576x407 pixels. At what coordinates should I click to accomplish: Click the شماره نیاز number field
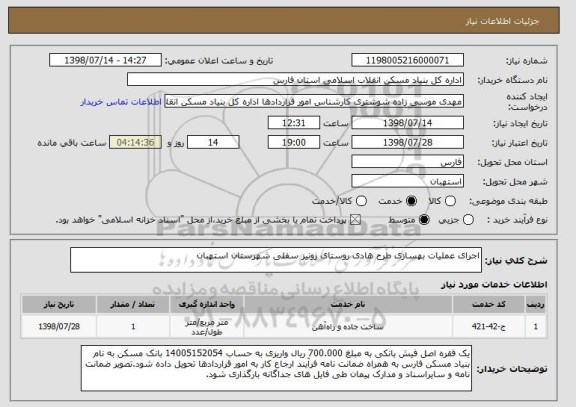[x=407, y=60]
